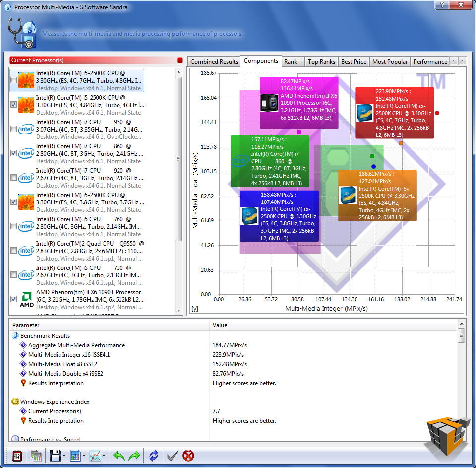
Task: Click the green back arrow icon
Action: 119,456
